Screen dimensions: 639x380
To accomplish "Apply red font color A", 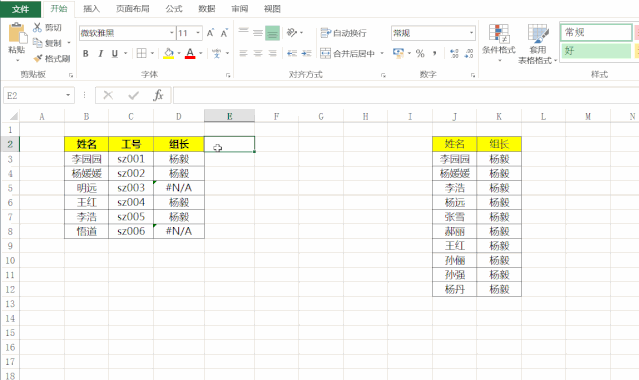I will [x=190, y=53].
